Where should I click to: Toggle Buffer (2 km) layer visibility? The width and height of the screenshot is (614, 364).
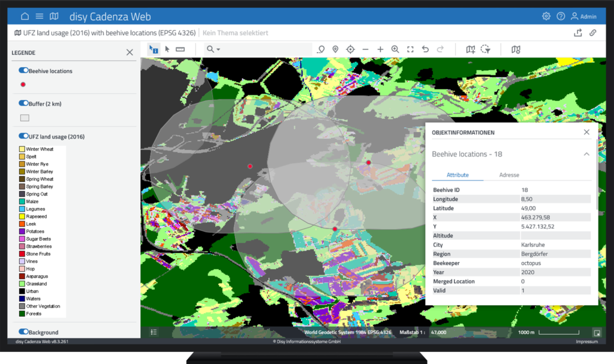coord(23,103)
